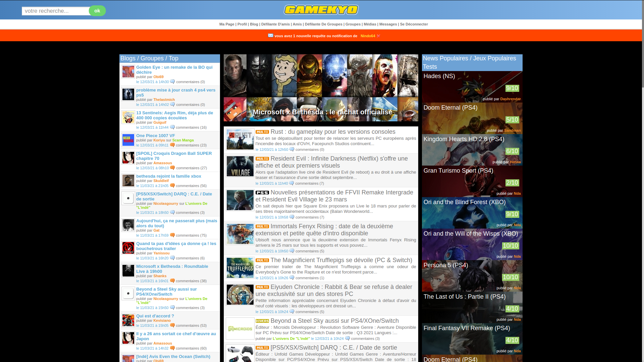Image resolution: width=644 pixels, height=362 pixels.
Task: Click comment bubble icon under Rust article
Action: point(292,149)
